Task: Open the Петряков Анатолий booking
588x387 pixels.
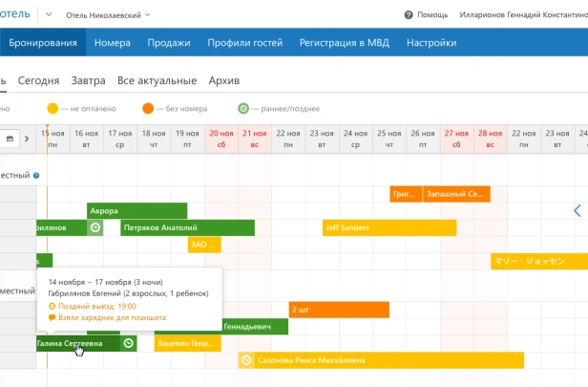Action: point(187,227)
